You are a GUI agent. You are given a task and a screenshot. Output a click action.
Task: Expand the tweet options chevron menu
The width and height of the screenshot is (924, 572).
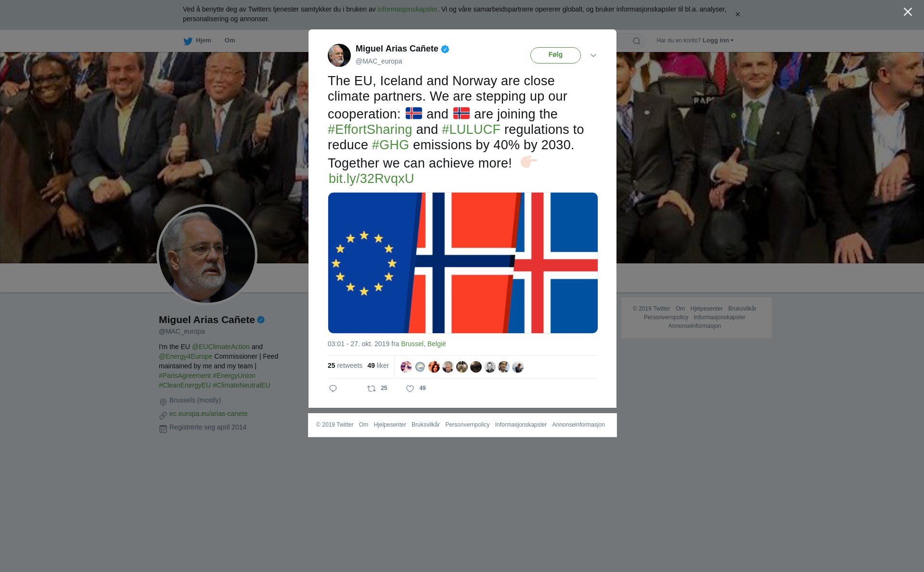tap(593, 55)
